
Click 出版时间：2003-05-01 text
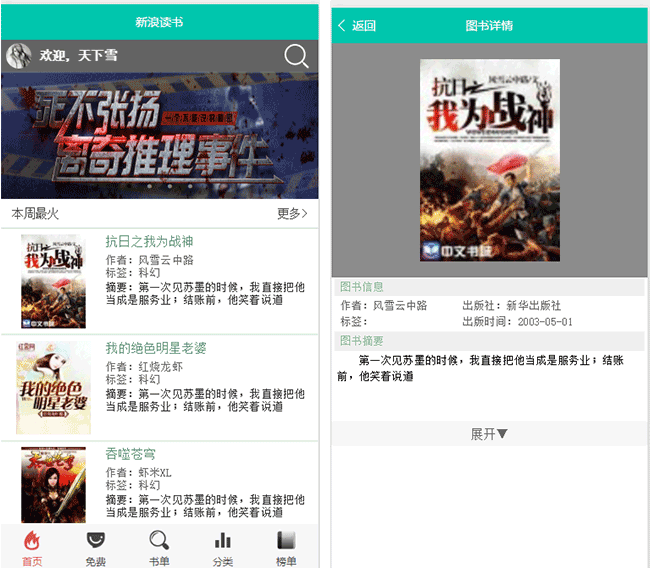pyautogui.click(x=517, y=322)
